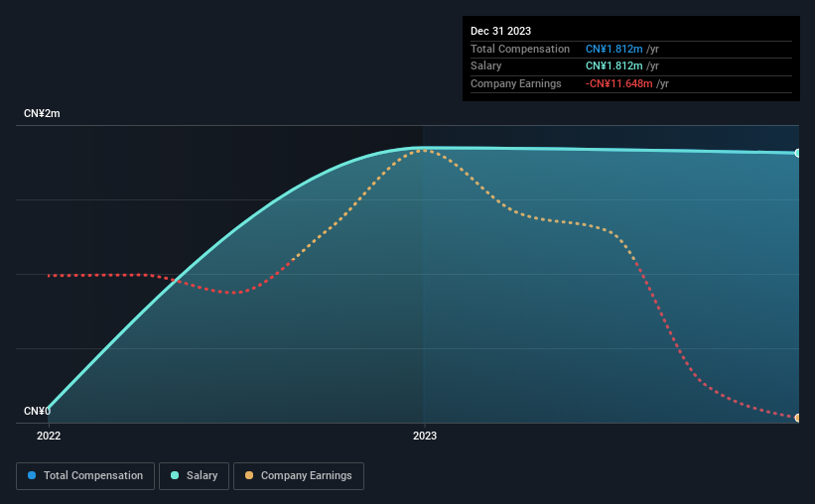815x504 pixels.
Task: Click the Total Compensation label in tooltip
Action: pos(520,49)
